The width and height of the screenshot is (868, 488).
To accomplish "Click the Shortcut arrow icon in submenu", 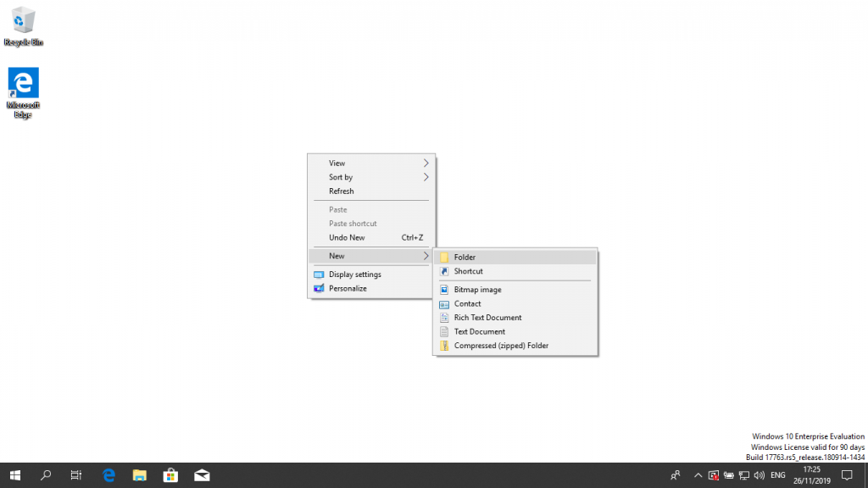I will click(444, 271).
